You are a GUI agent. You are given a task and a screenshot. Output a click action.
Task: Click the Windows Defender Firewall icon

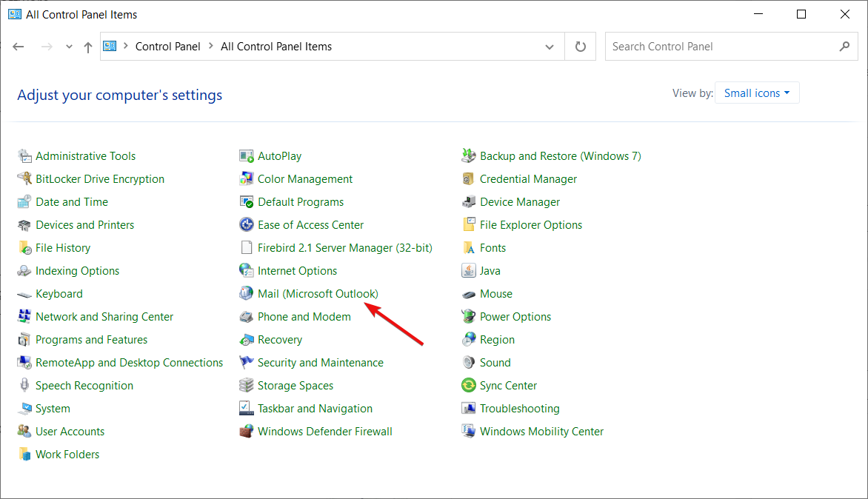[x=247, y=432]
